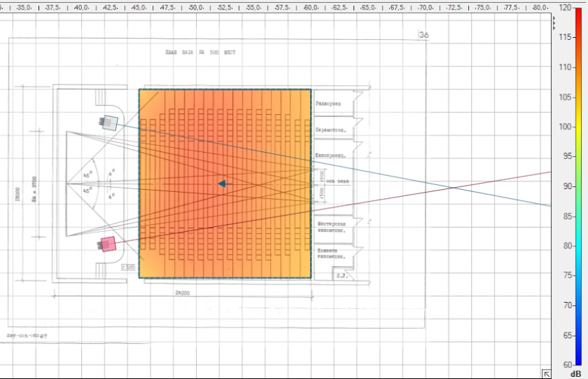Click the 24000 dimension label on the plan
Screen dimensions: 588x379
tap(183, 293)
